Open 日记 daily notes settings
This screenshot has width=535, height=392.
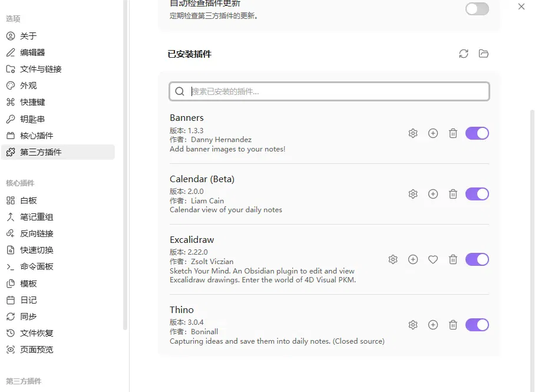(58, 300)
